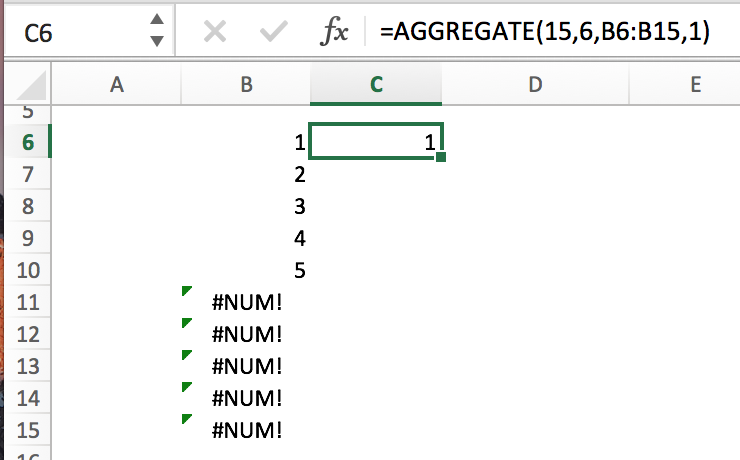Click the fill handle of cell C6
Image resolution: width=740 pixels, height=460 pixels.
pyautogui.click(x=441, y=157)
